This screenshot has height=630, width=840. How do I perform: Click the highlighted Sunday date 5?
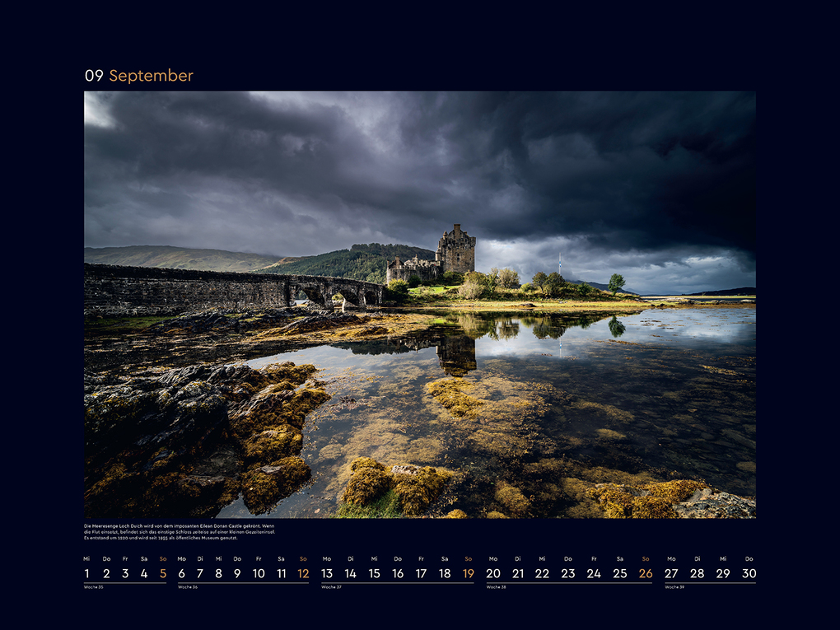pos(165,571)
